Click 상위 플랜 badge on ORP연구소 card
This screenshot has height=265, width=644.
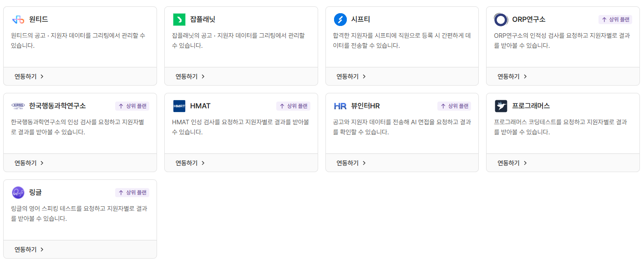[615, 20]
